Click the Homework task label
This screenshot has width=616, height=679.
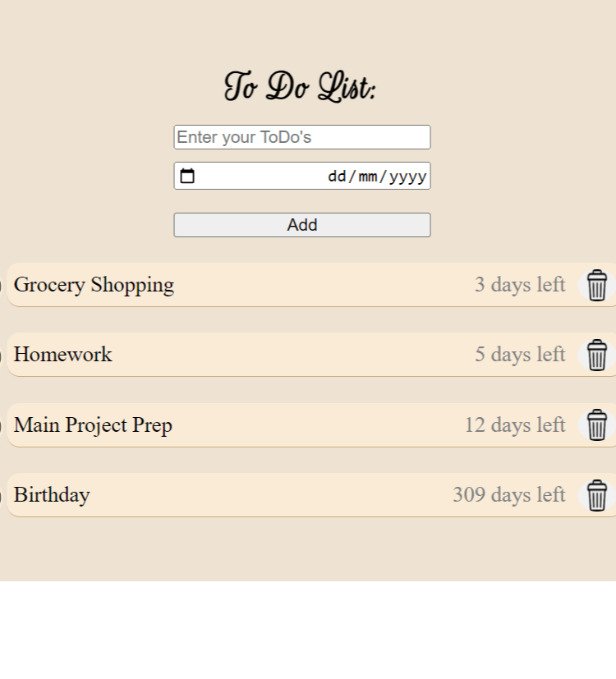point(62,355)
